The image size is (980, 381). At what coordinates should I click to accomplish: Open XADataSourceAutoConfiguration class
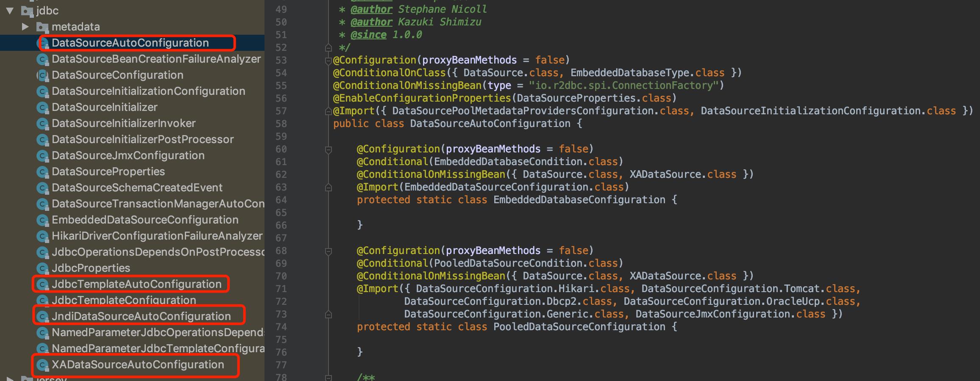(138, 364)
